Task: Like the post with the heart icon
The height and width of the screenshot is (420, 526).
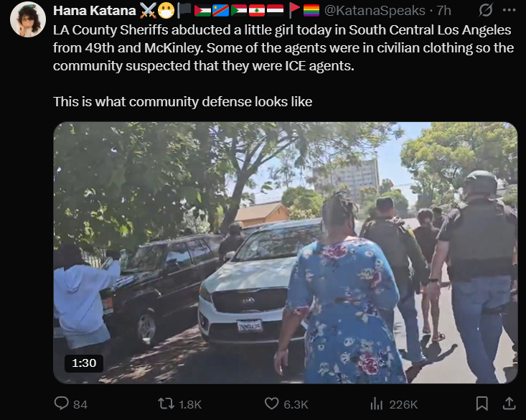Action: coord(271,403)
